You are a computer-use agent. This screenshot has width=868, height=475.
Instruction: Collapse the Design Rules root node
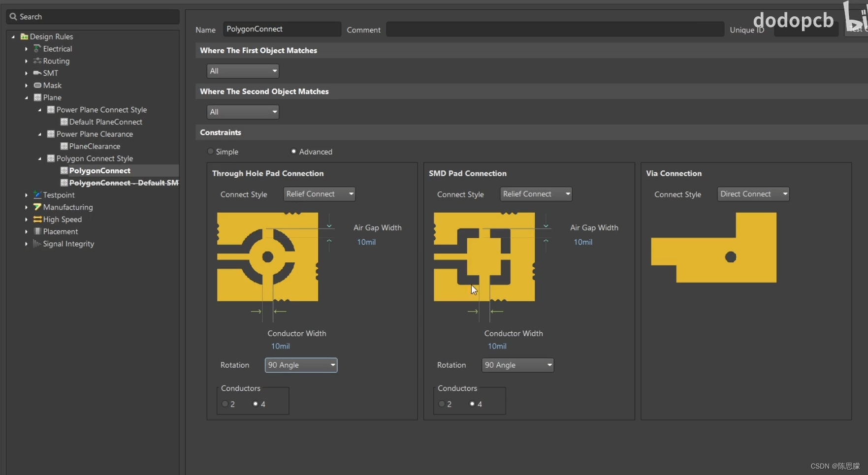[13, 36]
